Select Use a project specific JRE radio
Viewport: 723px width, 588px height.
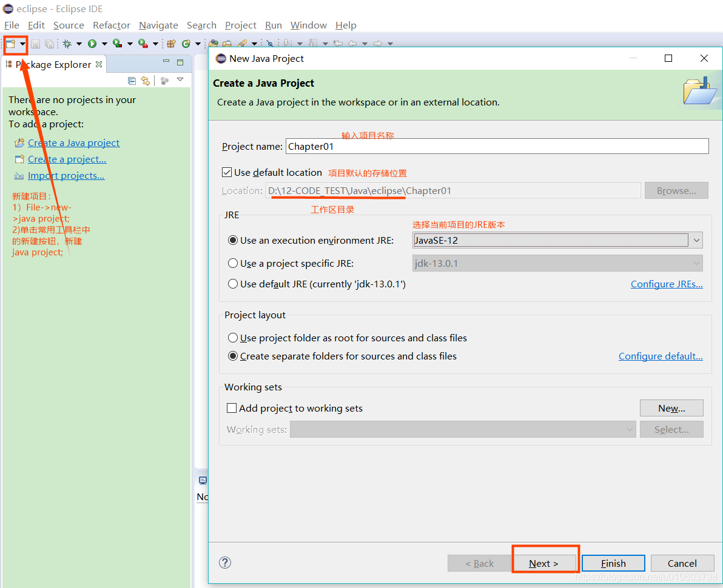pyautogui.click(x=233, y=264)
